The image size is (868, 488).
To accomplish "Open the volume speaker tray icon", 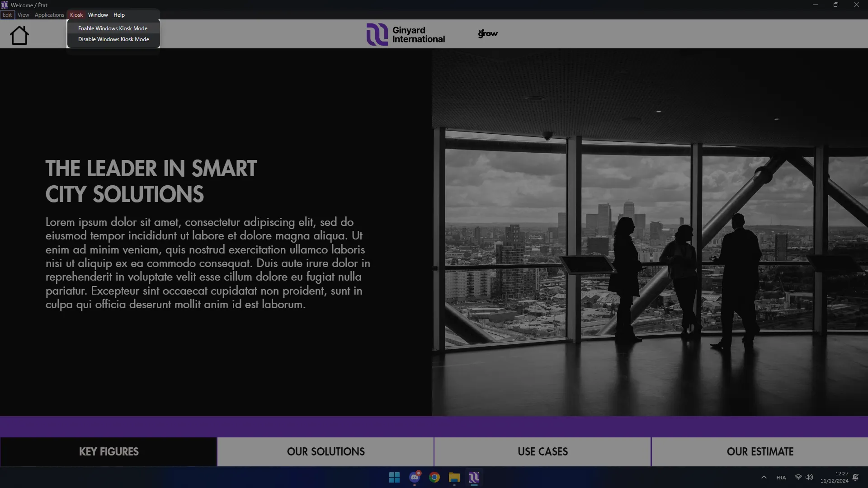I will pyautogui.click(x=809, y=478).
